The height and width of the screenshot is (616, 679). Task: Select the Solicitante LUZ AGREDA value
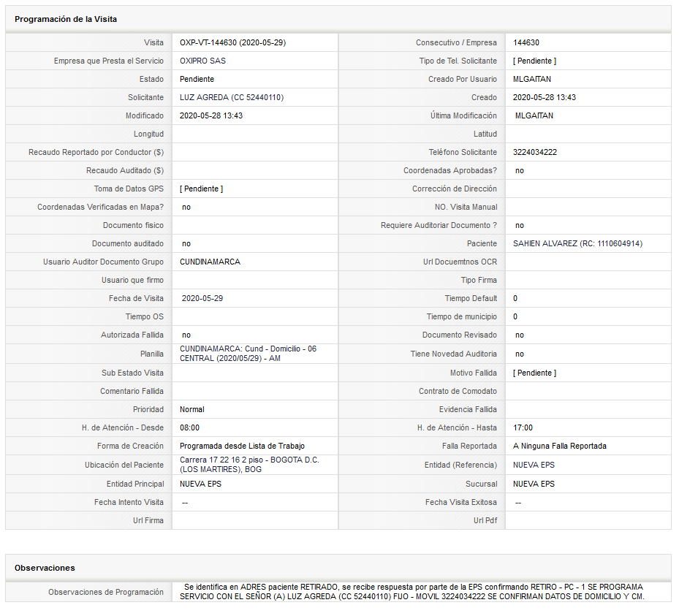pos(232,97)
